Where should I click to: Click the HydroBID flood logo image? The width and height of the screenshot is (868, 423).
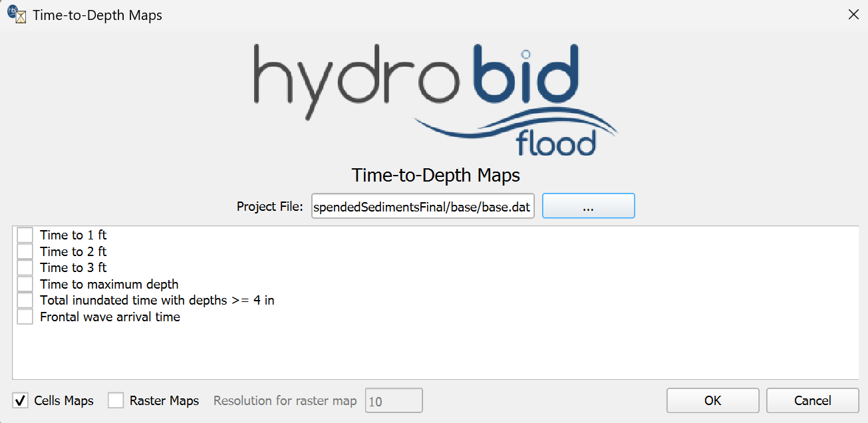pos(436,98)
